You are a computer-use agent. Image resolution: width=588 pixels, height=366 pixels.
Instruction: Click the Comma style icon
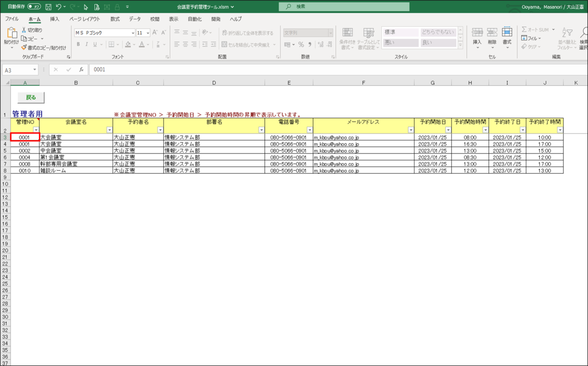coord(309,44)
